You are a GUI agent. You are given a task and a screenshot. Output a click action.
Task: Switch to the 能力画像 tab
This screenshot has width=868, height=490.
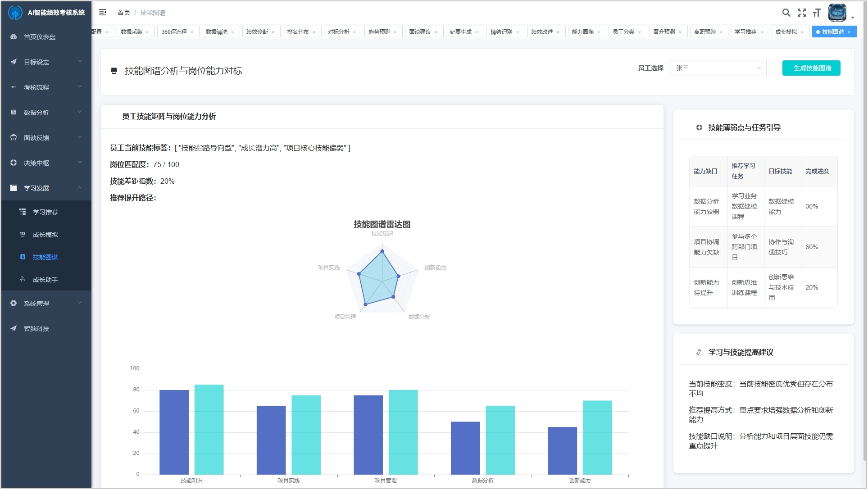[582, 32]
